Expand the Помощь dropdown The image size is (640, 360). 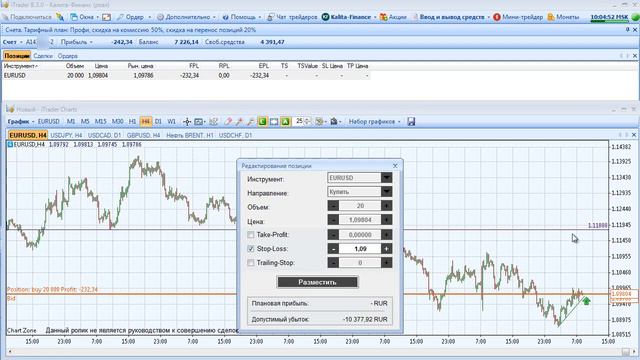point(242,17)
